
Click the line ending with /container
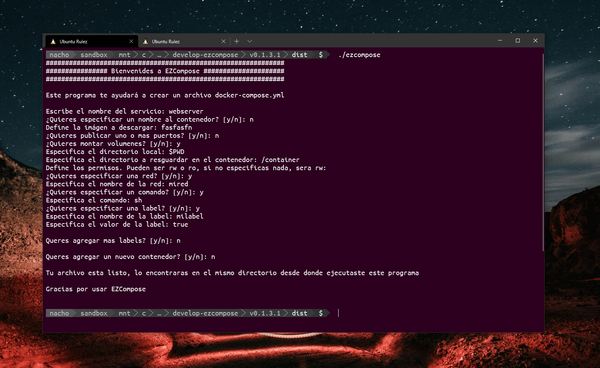point(173,160)
